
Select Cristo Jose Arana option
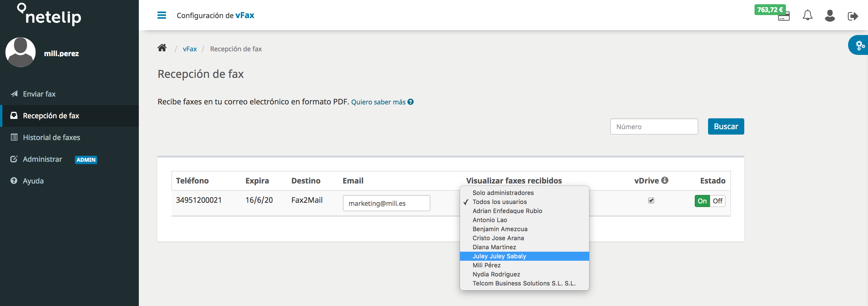(x=524, y=238)
